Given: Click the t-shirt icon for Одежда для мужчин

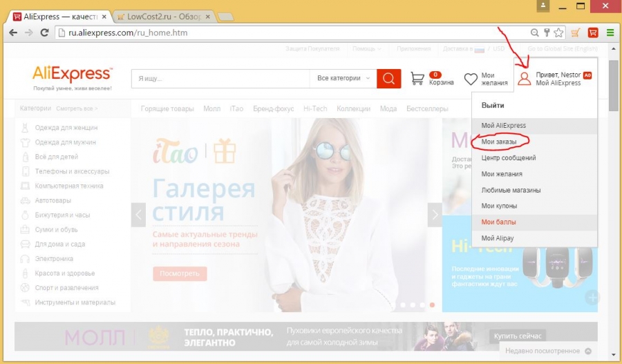Looking at the screenshot, I should pyautogui.click(x=25, y=142).
